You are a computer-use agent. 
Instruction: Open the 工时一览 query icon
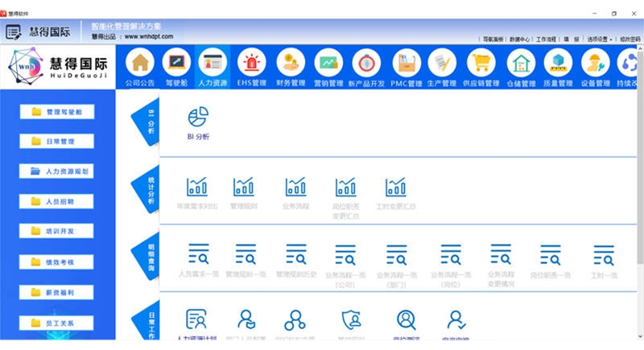click(604, 255)
